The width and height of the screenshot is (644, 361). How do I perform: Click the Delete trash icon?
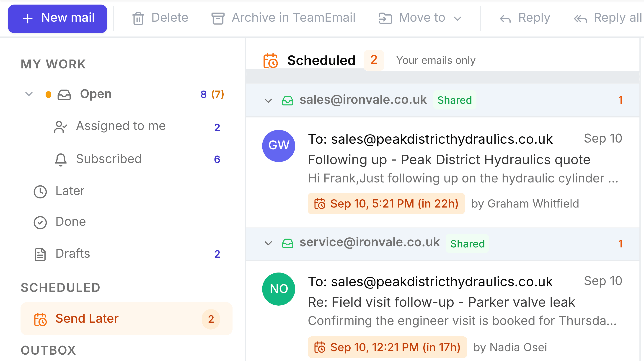(x=138, y=18)
